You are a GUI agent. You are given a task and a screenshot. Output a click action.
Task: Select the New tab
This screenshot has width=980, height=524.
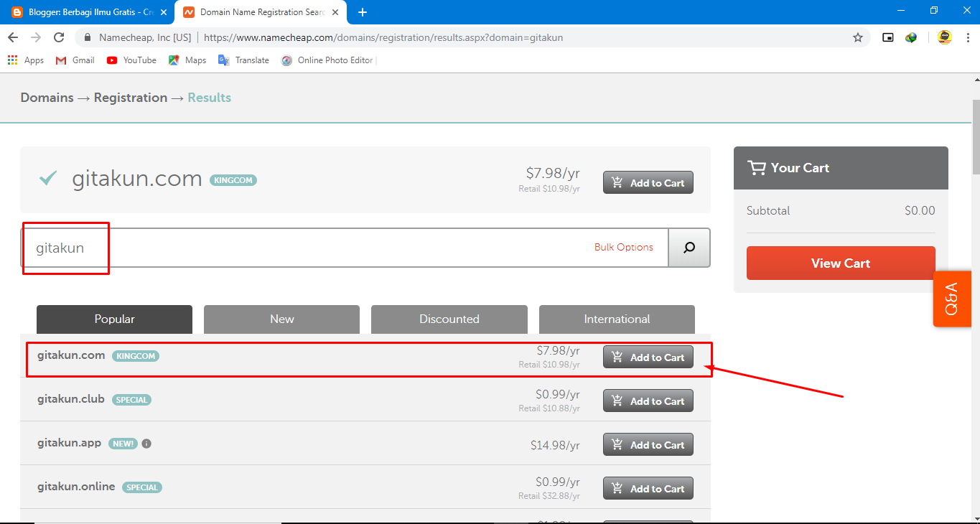pyautogui.click(x=281, y=319)
